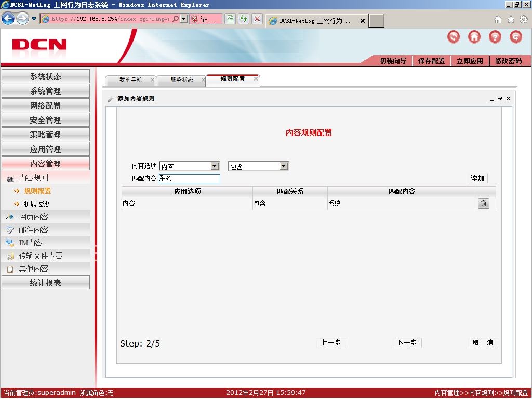Click the red round help question icon
The height and width of the screenshot is (399, 532).
pyautogui.click(x=495, y=37)
